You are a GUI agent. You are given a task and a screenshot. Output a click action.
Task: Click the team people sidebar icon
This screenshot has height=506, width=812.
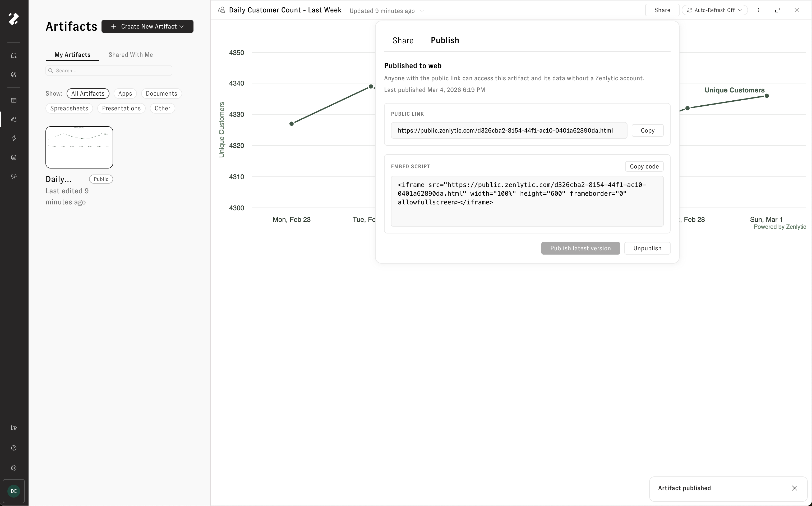click(14, 176)
